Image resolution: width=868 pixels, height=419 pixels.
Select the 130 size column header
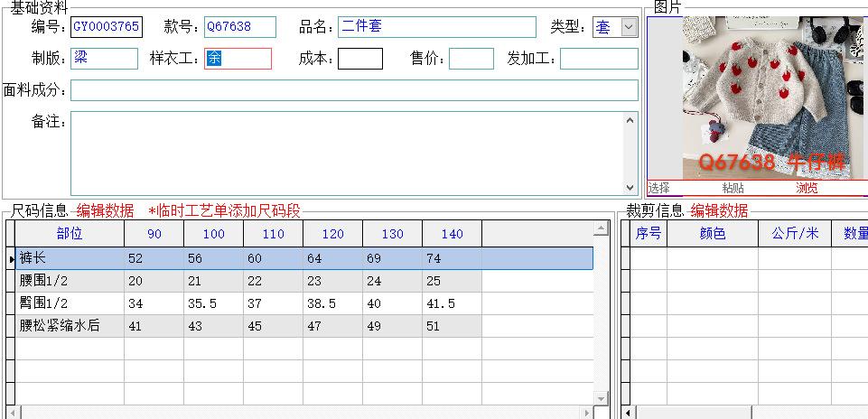tap(392, 234)
